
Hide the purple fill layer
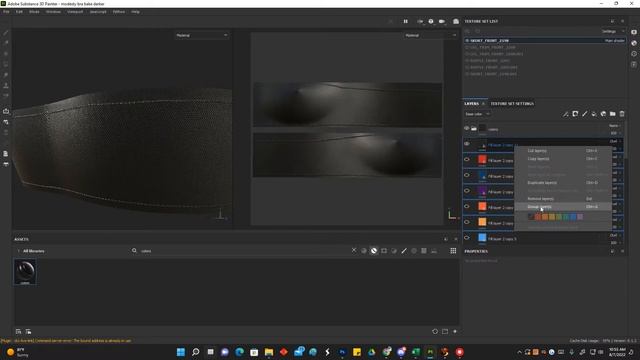[x=467, y=191]
